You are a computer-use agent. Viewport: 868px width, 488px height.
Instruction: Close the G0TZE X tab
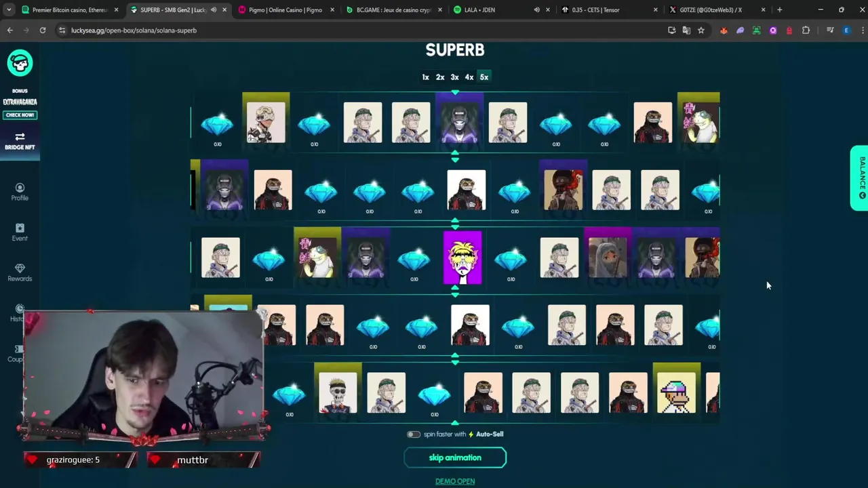click(x=764, y=10)
